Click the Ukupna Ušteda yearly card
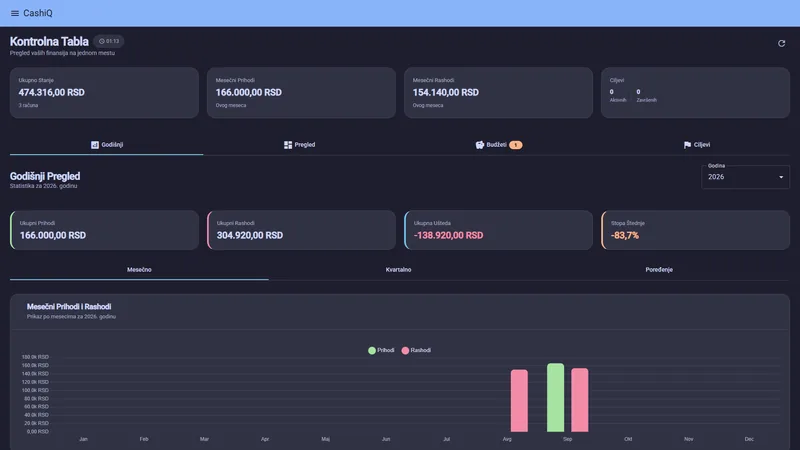800x450 pixels. pyautogui.click(x=498, y=230)
